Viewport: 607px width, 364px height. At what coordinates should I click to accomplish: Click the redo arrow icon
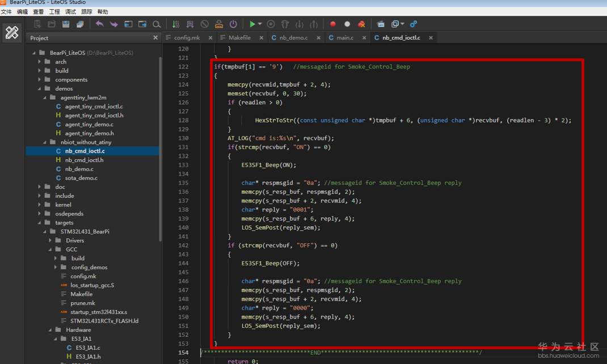point(114,24)
